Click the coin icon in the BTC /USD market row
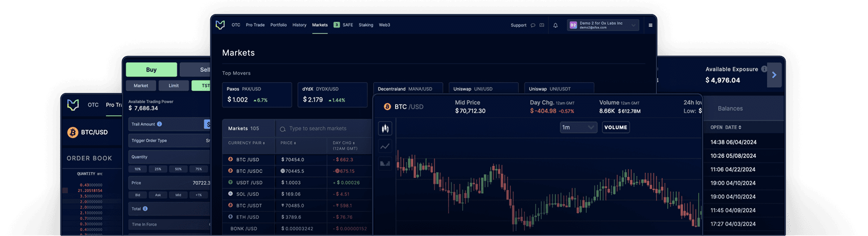The height and width of the screenshot is (236, 868). pyautogui.click(x=230, y=159)
